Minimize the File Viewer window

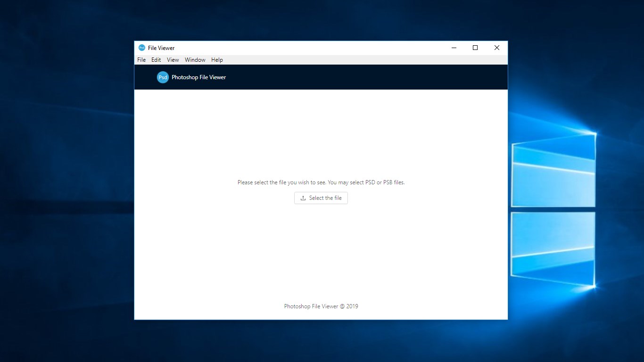pos(454,48)
